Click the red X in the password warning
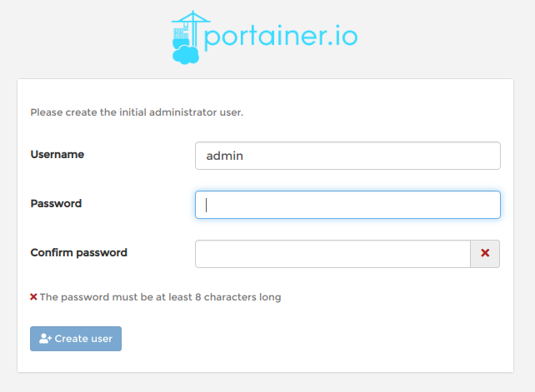 34,297
